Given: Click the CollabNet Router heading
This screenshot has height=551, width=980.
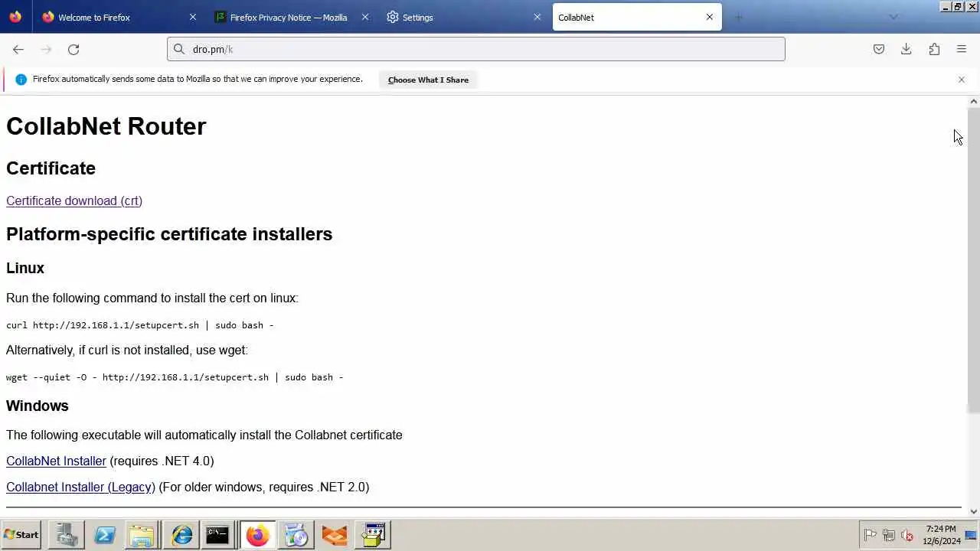Looking at the screenshot, I should (x=106, y=126).
